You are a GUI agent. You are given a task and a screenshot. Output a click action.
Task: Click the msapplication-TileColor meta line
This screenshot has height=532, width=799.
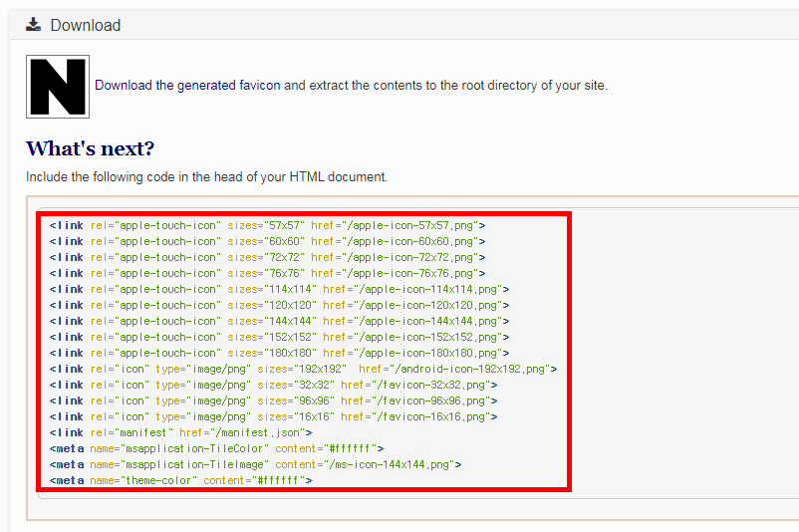pyautogui.click(x=216, y=448)
